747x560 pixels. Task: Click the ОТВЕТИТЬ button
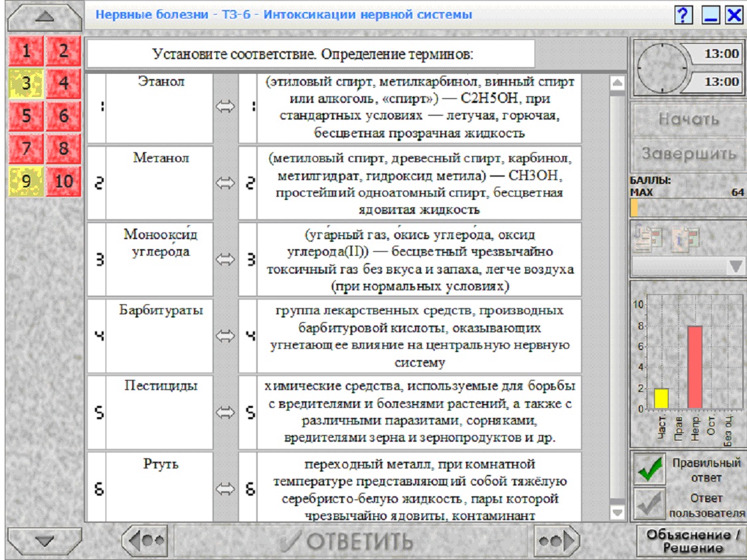point(350,541)
